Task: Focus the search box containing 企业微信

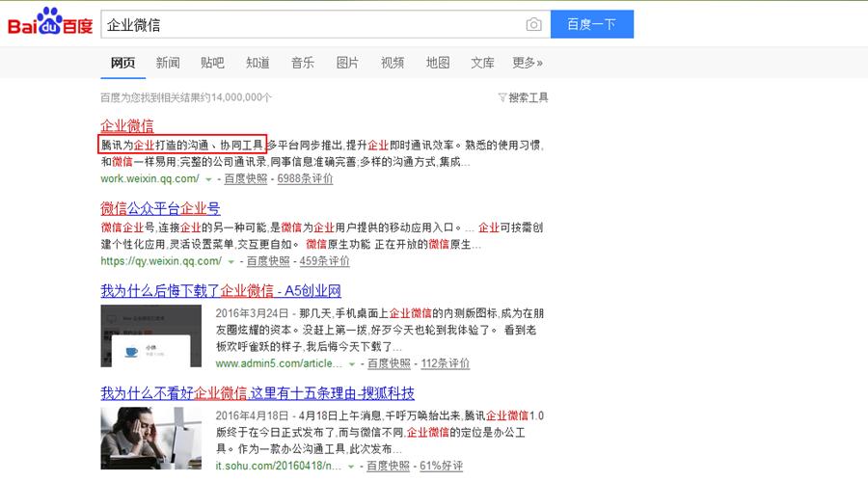Action: click(326, 24)
